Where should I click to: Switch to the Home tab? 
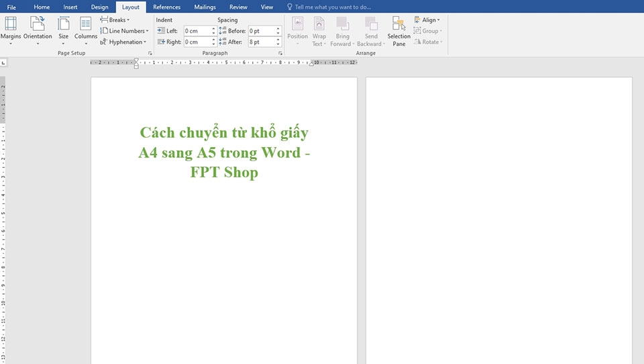[42, 7]
